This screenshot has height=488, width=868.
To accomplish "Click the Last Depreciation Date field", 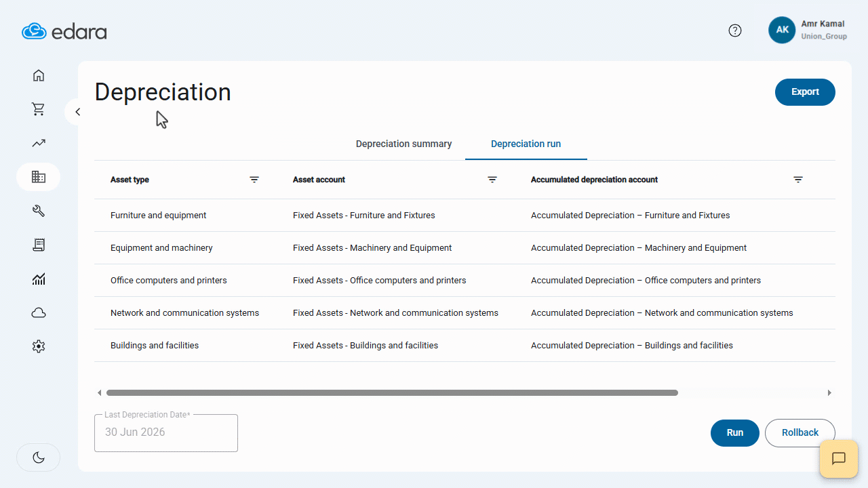I will pos(166,432).
